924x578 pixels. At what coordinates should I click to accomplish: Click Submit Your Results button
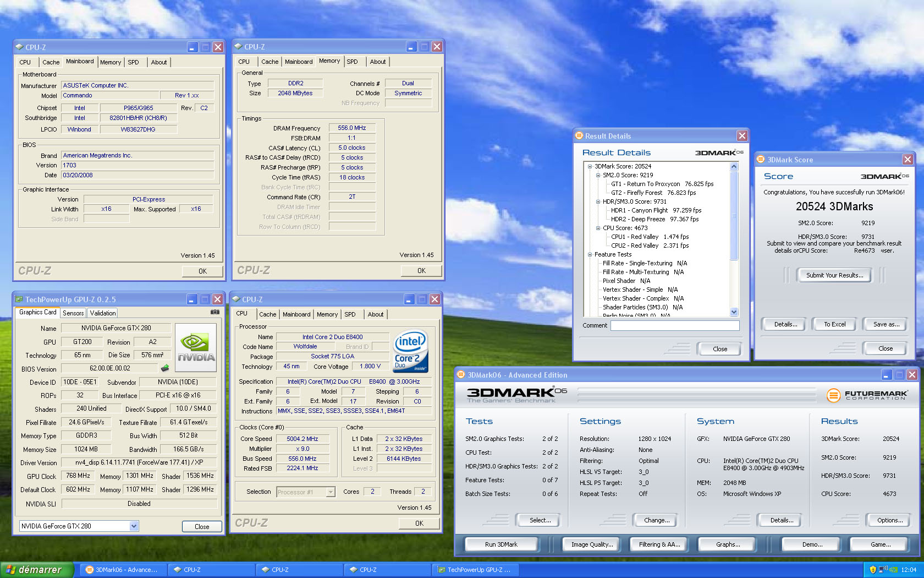[834, 275]
